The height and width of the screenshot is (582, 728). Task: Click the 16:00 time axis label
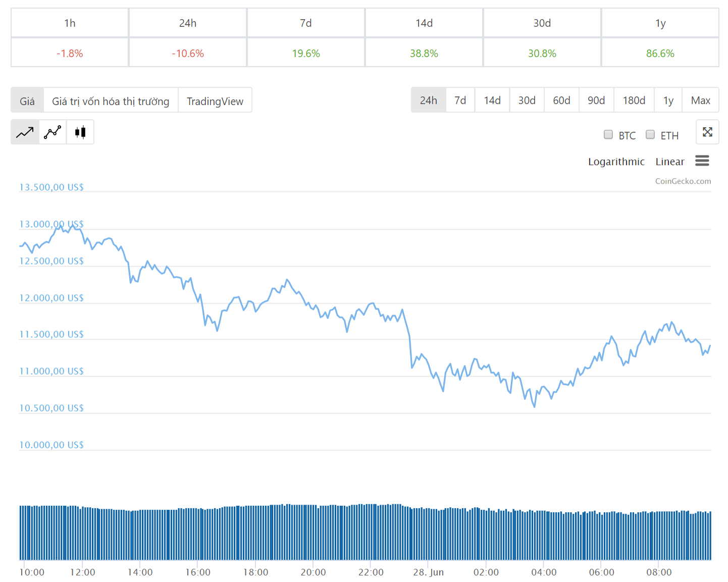pos(198,572)
